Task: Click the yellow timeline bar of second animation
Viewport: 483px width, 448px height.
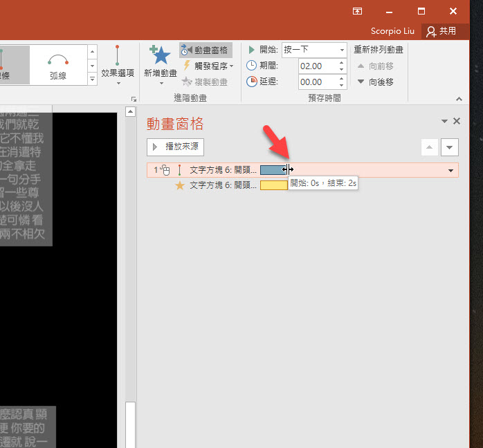Action: (273, 185)
